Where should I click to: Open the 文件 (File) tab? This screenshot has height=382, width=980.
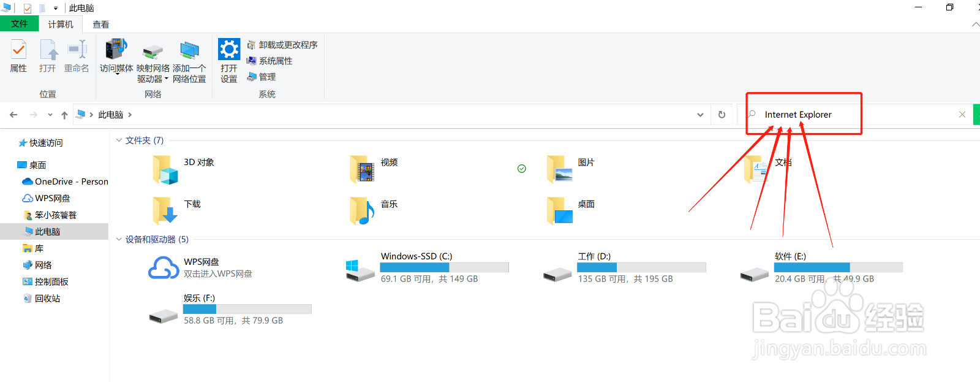coord(20,24)
